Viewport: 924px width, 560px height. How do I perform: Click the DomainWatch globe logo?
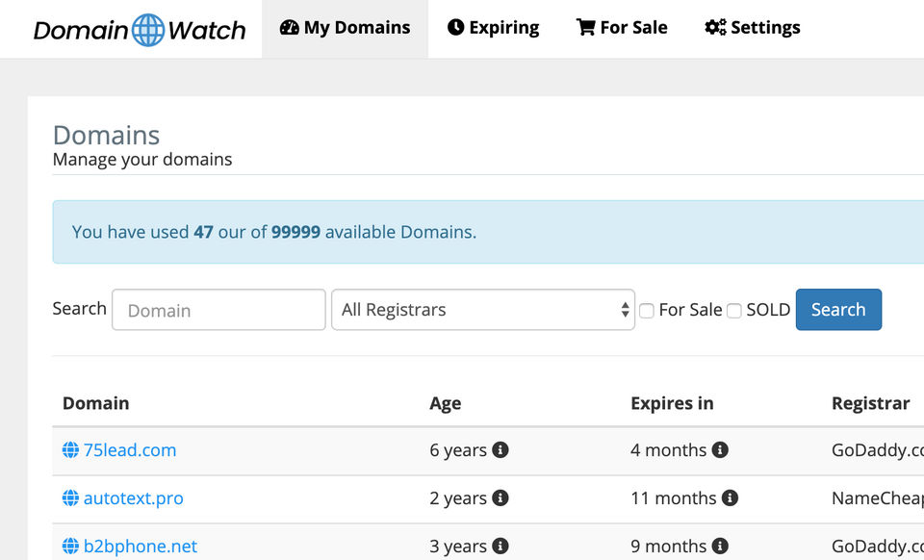[x=148, y=30]
